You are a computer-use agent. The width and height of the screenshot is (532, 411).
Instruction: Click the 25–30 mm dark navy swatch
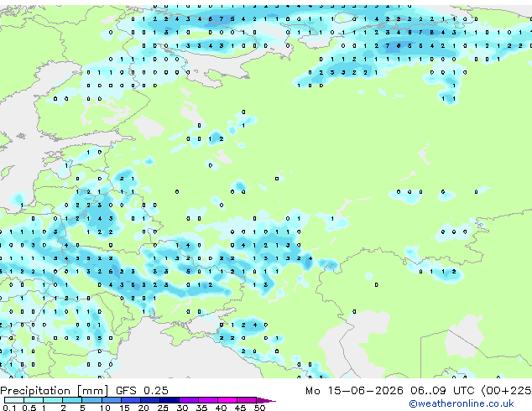click(170, 400)
